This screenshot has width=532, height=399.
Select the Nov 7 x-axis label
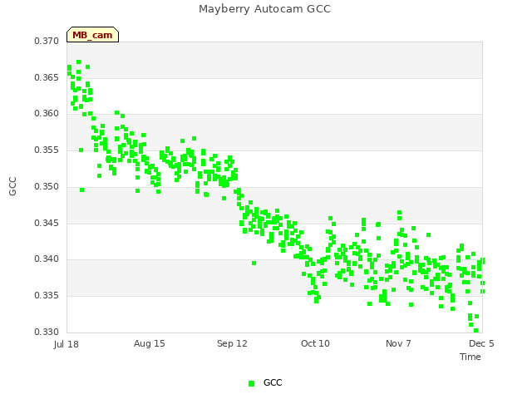398,343
